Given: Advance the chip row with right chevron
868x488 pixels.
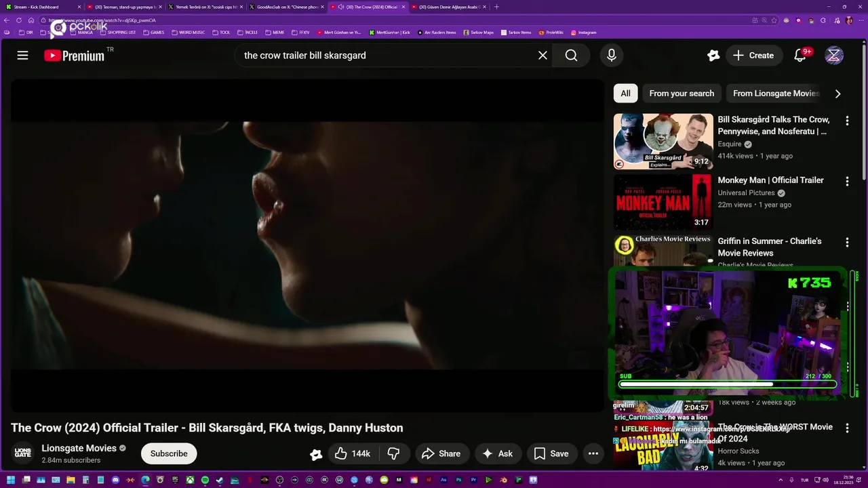Looking at the screenshot, I should pos(837,94).
